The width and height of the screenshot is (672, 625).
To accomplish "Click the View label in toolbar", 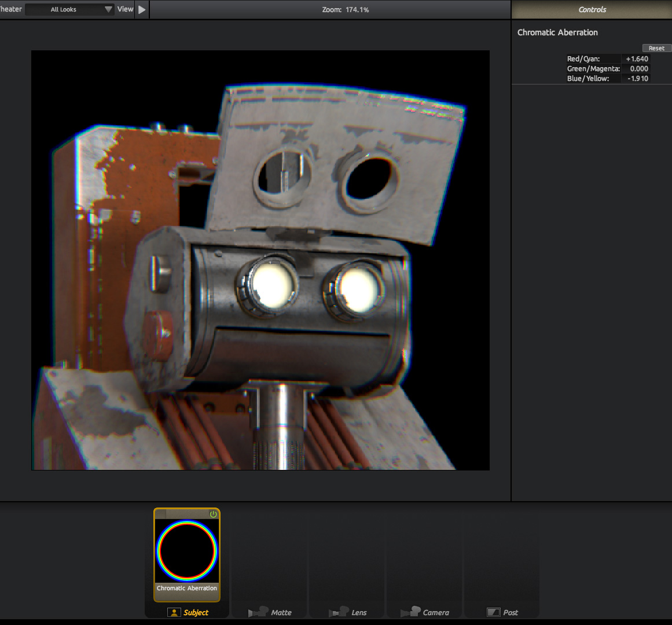I will click(x=125, y=9).
